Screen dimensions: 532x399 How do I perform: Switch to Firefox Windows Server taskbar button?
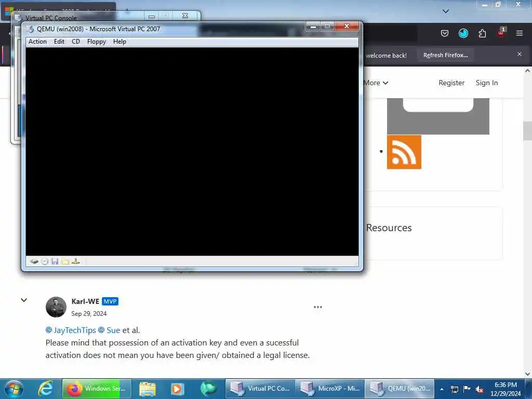pyautogui.click(x=97, y=389)
